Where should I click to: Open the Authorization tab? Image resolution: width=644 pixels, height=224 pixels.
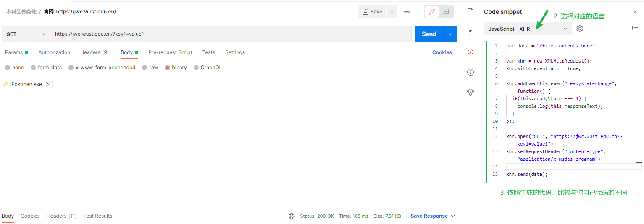pyautogui.click(x=54, y=52)
